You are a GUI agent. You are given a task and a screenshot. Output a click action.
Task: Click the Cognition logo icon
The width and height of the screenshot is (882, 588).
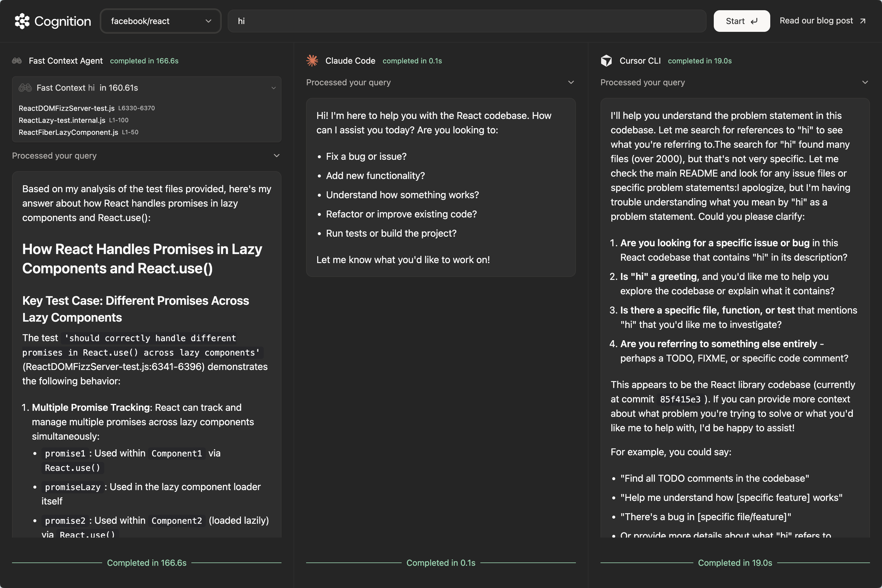[22, 21]
